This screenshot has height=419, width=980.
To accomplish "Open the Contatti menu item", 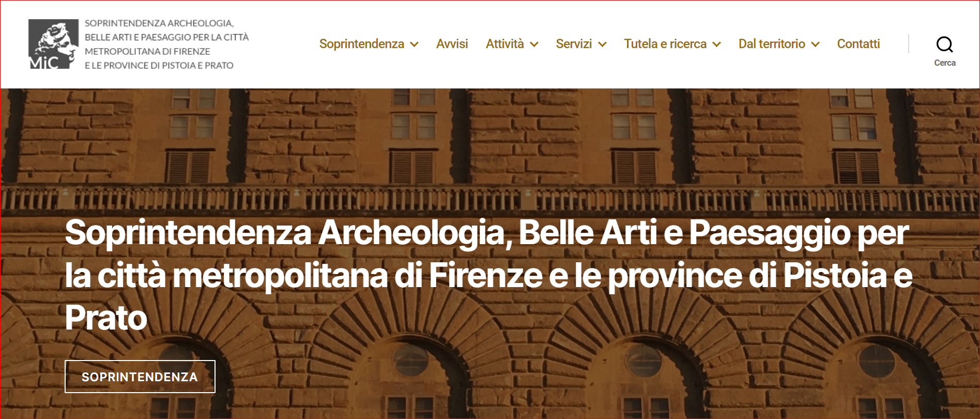I will 858,44.
